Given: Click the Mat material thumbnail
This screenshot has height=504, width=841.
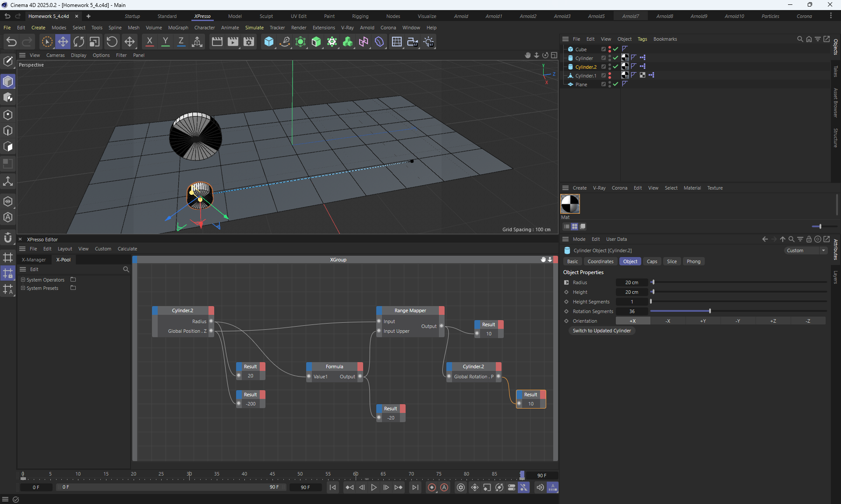Looking at the screenshot, I should tap(570, 204).
